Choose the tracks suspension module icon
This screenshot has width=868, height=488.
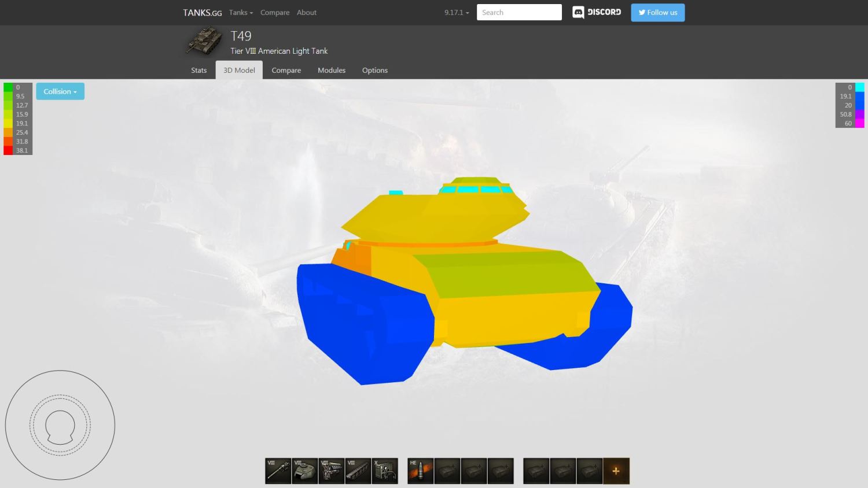[358, 471]
